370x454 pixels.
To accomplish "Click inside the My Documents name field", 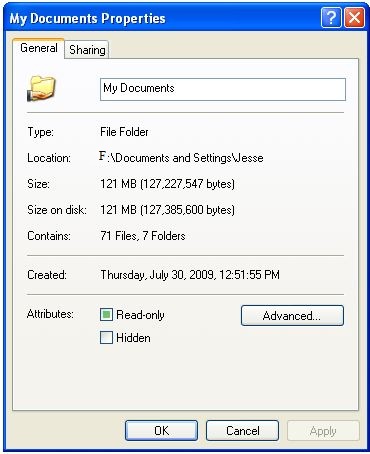I will [x=223, y=89].
